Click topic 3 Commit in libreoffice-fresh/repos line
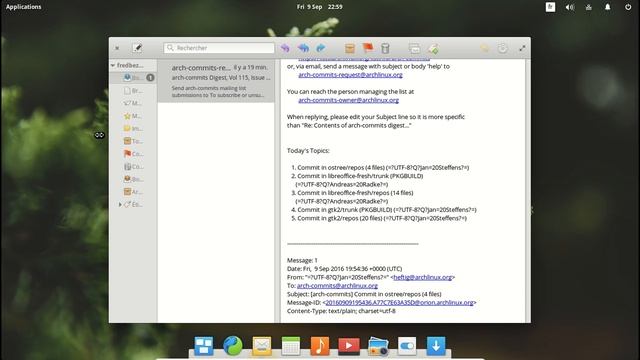Viewport: 640px width, 360px height. pyautogui.click(x=352, y=193)
